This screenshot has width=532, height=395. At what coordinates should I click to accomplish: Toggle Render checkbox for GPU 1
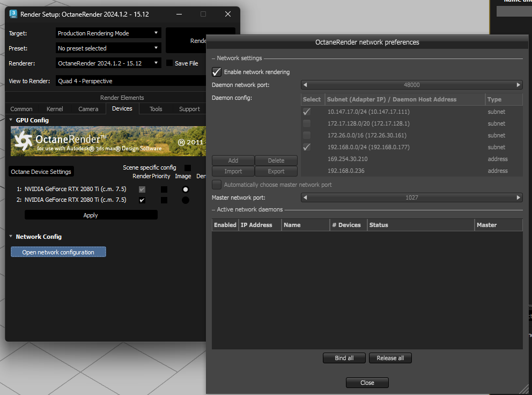(x=142, y=189)
